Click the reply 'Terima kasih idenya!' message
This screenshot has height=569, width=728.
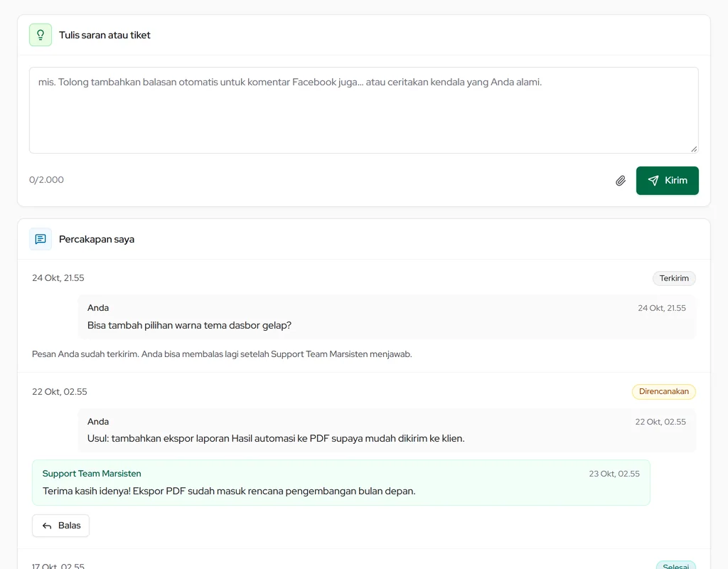click(x=229, y=491)
